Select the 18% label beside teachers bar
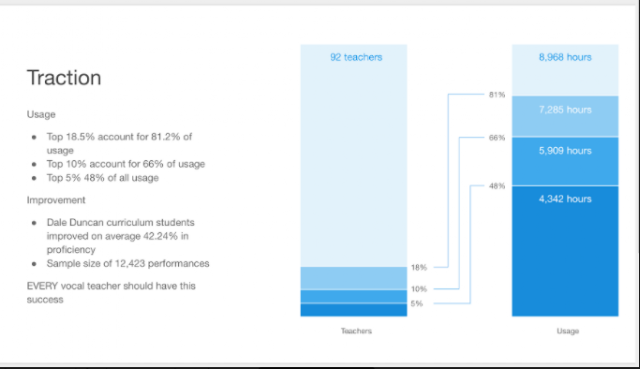Image resolution: width=640 pixels, height=369 pixels. 419,268
